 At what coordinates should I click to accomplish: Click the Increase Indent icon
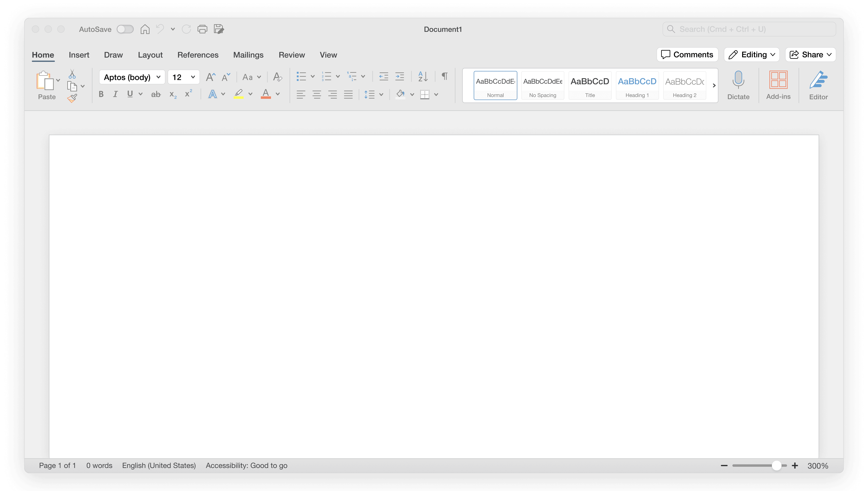coord(400,77)
